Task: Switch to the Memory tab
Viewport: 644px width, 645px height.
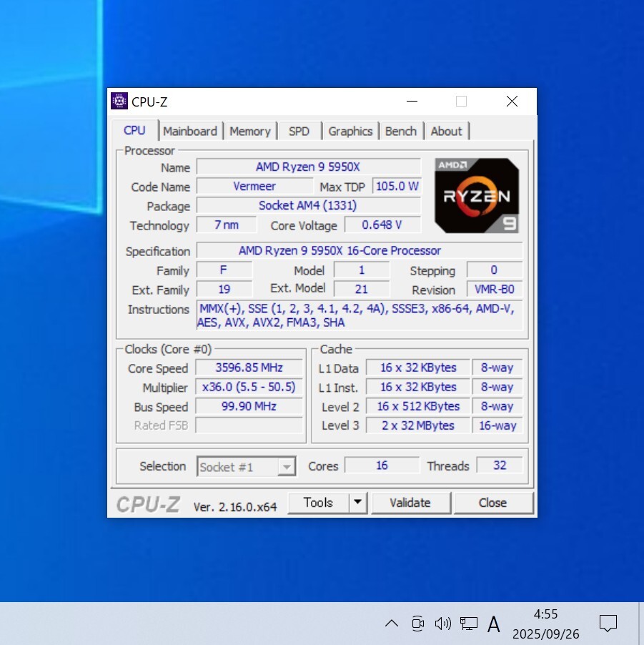Action: [250, 131]
